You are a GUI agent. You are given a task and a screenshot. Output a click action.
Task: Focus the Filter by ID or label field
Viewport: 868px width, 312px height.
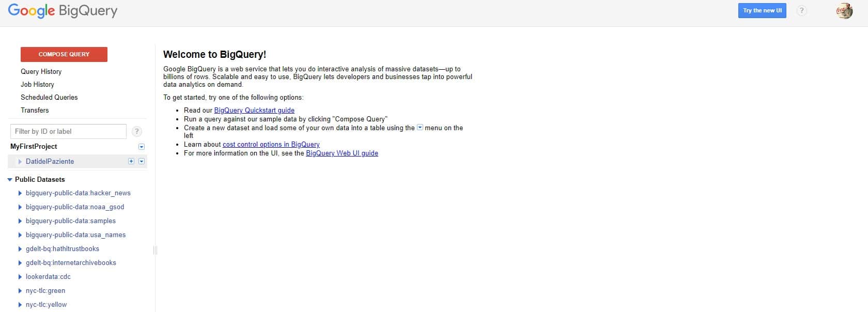click(68, 131)
